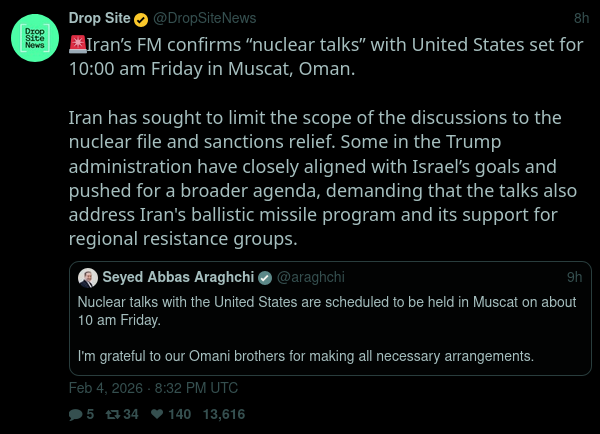The height and width of the screenshot is (434, 600).
Task: Click the 140 likes count
Action: [x=179, y=414]
